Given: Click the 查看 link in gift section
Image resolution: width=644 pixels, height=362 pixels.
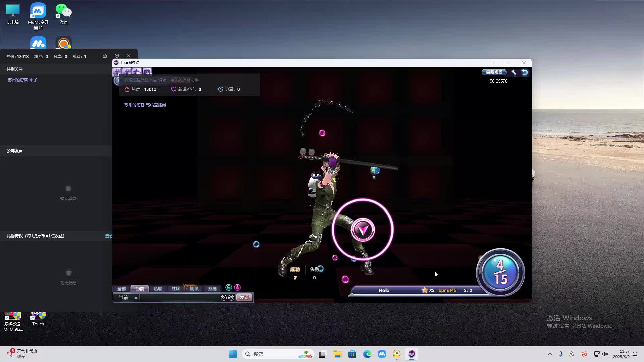Looking at the screenshot, I should (109, 236).
